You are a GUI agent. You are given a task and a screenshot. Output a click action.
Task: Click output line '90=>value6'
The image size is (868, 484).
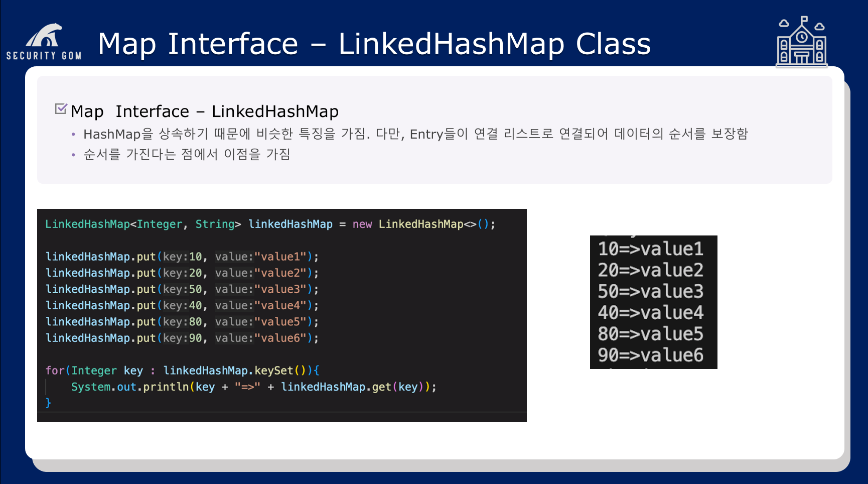[651, 355]
